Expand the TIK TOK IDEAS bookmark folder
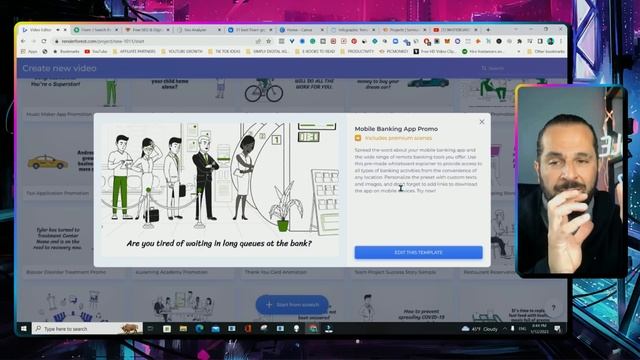Viewport: 640px width, 360px height. pos(224,51)
